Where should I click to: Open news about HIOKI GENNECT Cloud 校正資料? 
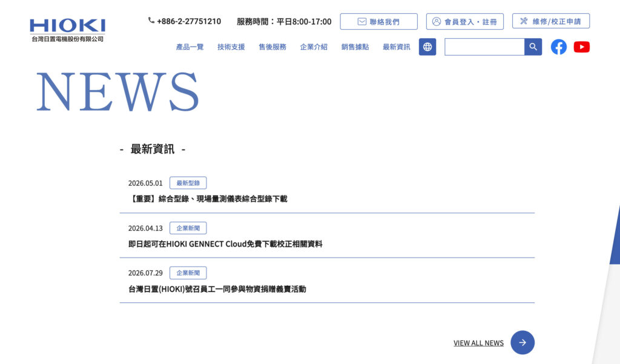tap(225, 244)
